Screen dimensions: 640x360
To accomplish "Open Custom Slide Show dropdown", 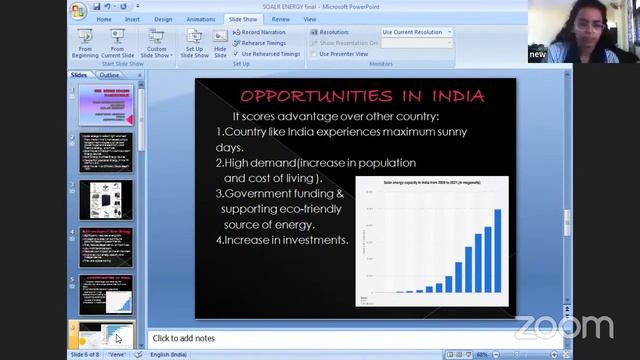I will click(x=156, y=43).
